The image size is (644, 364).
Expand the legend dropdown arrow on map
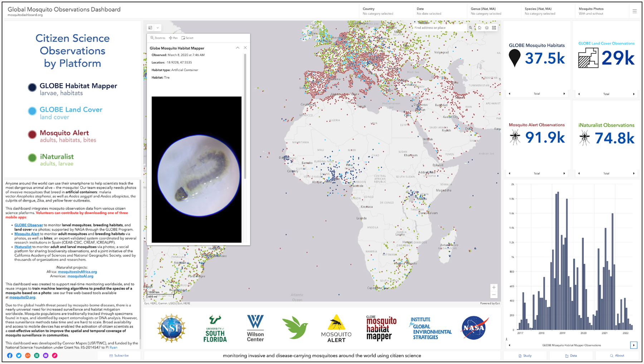158,28
